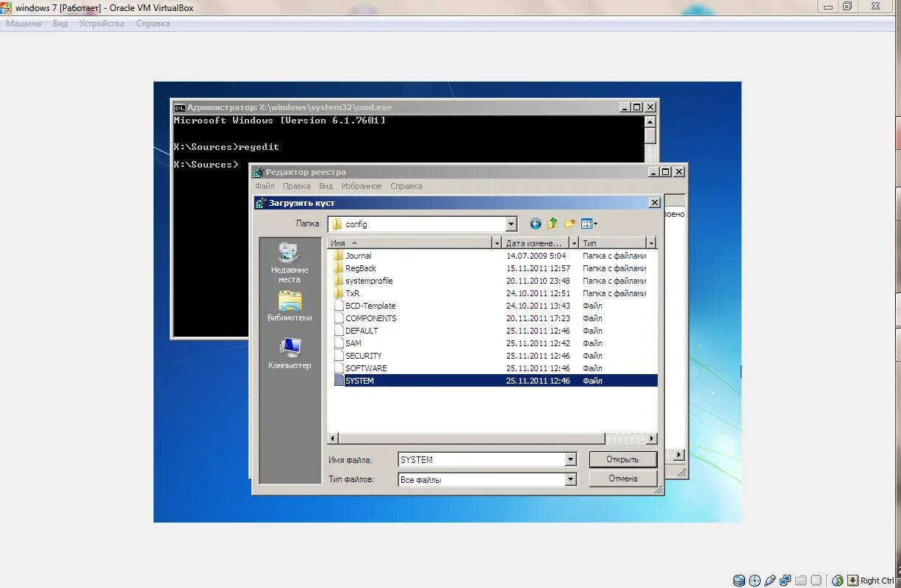Click cmd window scrollbar up arrow
Image resolution: width=901 pixels, height=588 pixels.
tap(650, 121)
